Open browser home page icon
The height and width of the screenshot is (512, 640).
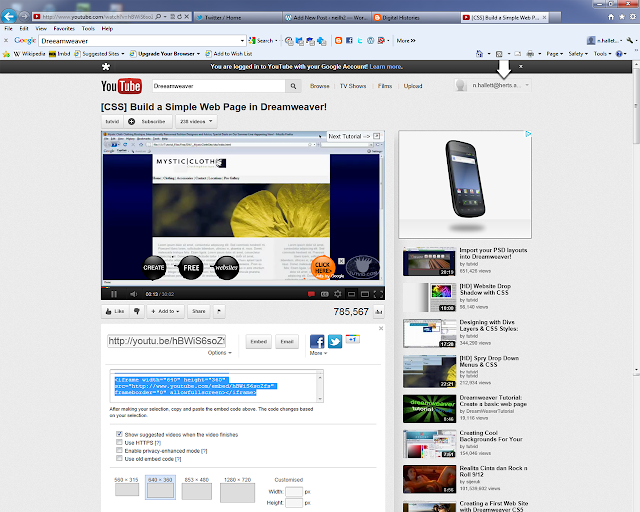pyautogui.click(x=611, y=17)
